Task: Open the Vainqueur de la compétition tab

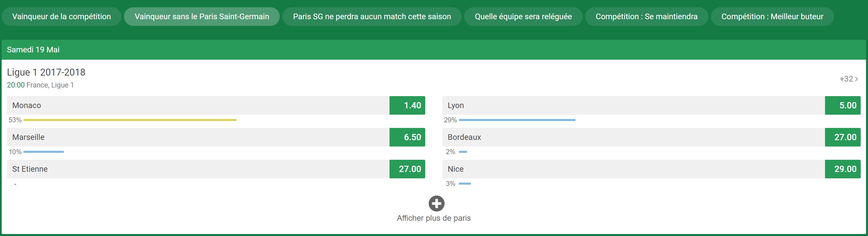Action: pyautogui.click(x=61, y=17)
